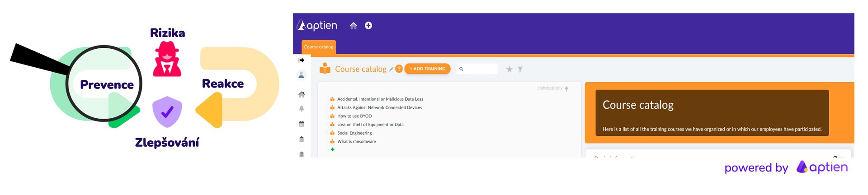Open notifications bell in sidebar
Screen dimensions: 868x195
click(302, 109)
